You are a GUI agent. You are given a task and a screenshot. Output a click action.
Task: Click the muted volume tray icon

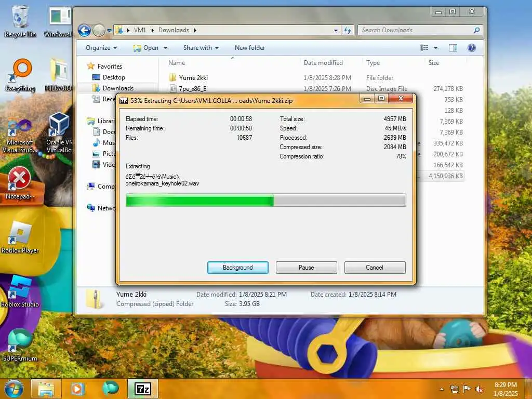tap(479, 389)
